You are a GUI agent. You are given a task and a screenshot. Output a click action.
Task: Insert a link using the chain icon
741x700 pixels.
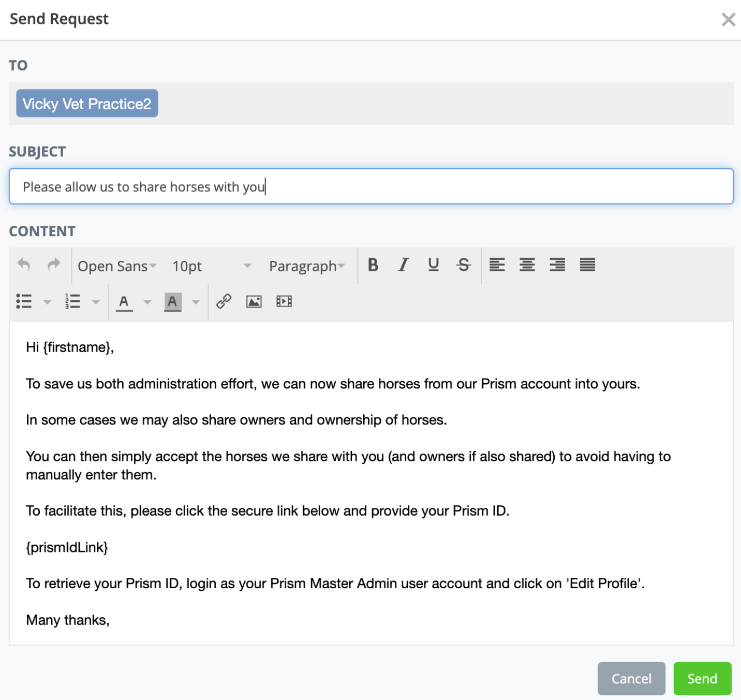click(x=224, y=301)
